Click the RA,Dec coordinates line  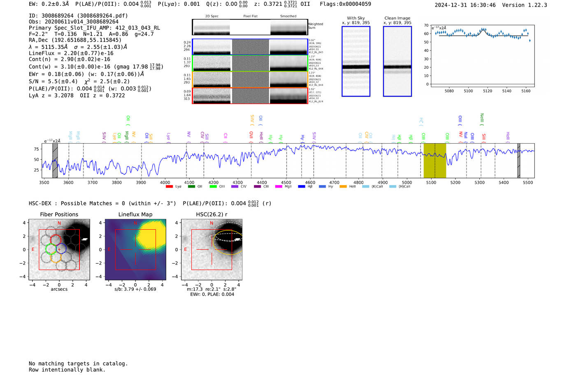click(x=75, y=40)
